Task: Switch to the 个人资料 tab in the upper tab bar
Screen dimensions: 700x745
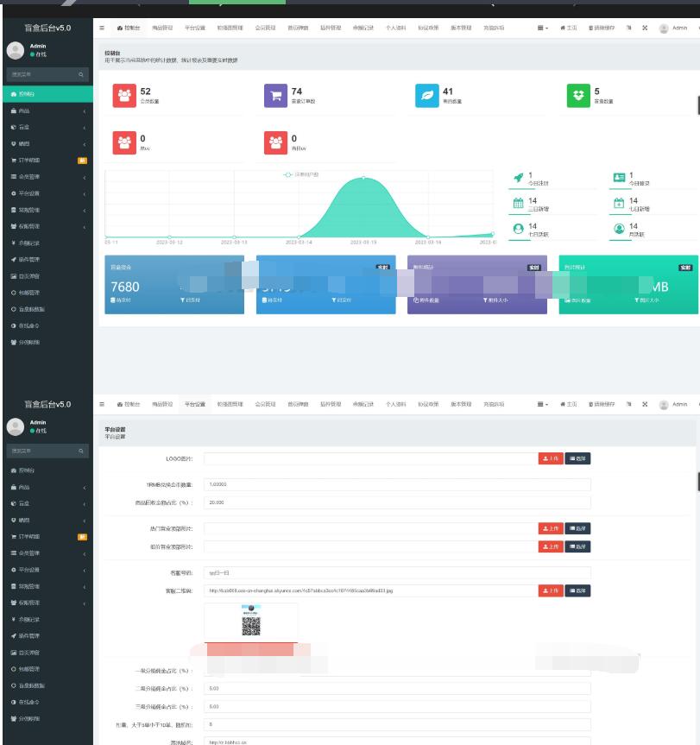Action: (395, 28)
